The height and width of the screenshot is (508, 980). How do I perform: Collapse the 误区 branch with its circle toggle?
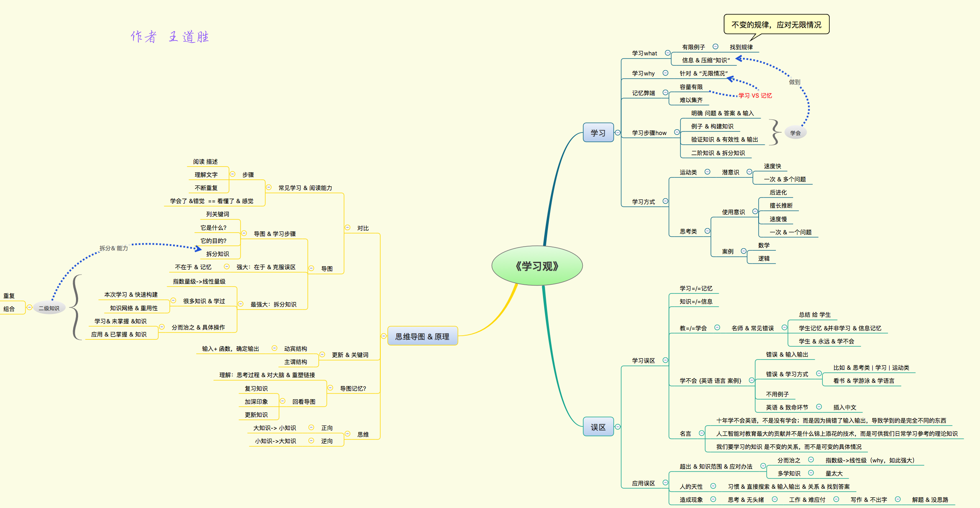pyautogui.click(x=617, y=427)
